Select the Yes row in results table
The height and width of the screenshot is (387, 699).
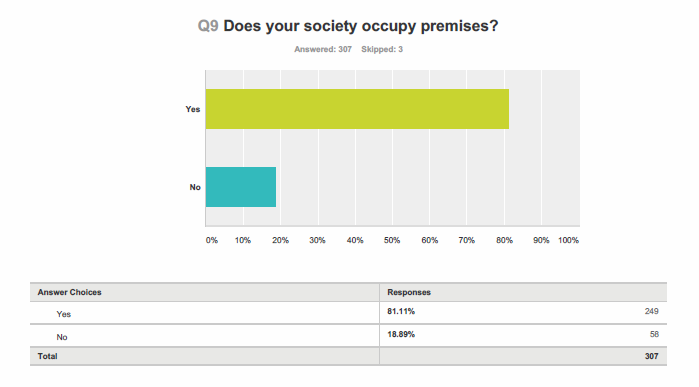[349, 313]
